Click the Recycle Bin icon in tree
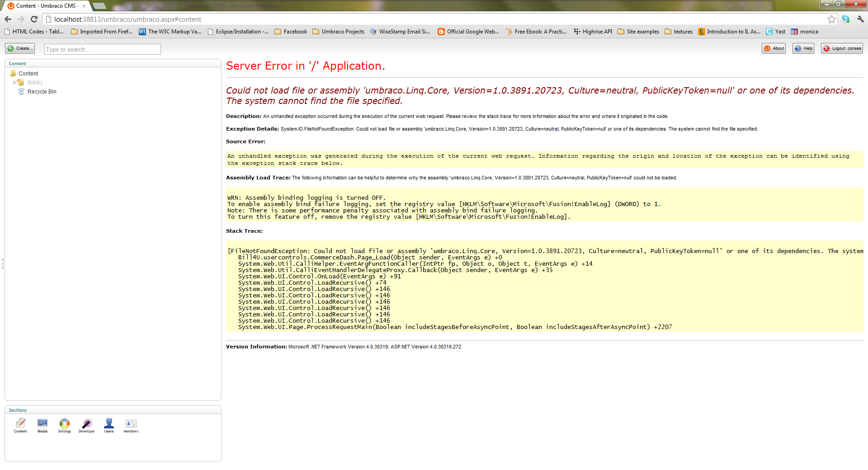 (x=21, y=91)
